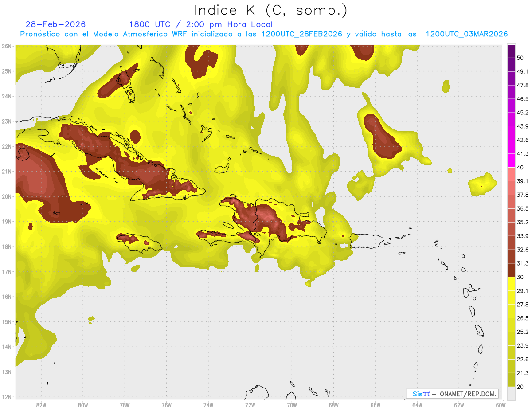Click the 17N latitude label
The width and height of the screenshot is (532, 411).
[6, 272]
